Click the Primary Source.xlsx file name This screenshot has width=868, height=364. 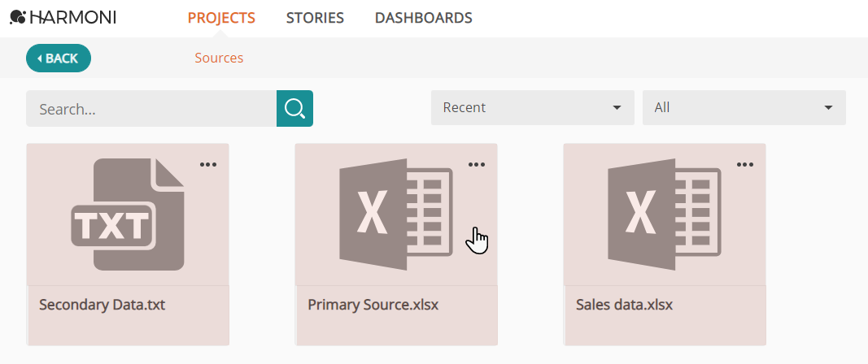point(373,305)
